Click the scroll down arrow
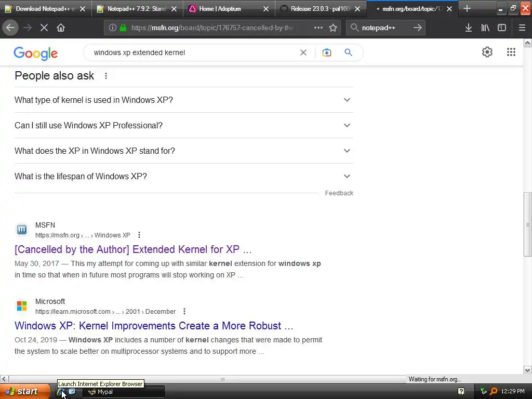The image size is (532, 399). 528,370
